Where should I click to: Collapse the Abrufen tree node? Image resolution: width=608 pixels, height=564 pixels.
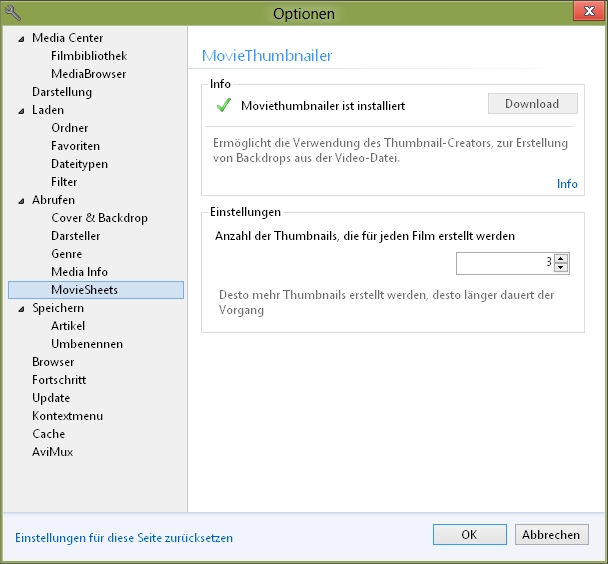pyautogui.click(x=21, y=201)
